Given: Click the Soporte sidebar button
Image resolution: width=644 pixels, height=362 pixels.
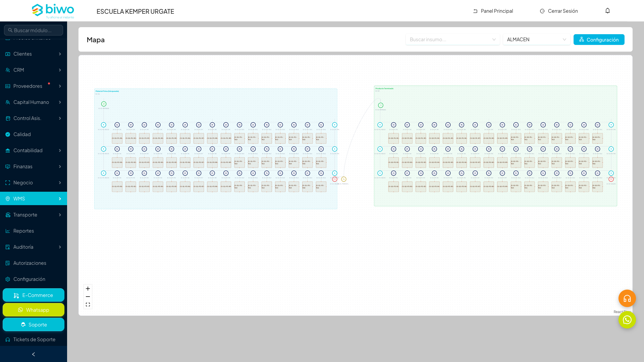Looking at the screenshot, I should [34, 325].
